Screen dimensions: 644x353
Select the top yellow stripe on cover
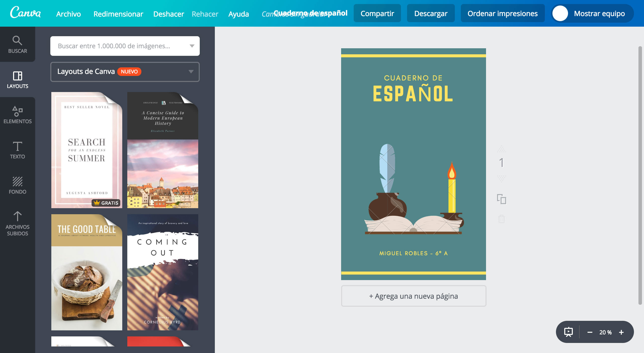414,56
